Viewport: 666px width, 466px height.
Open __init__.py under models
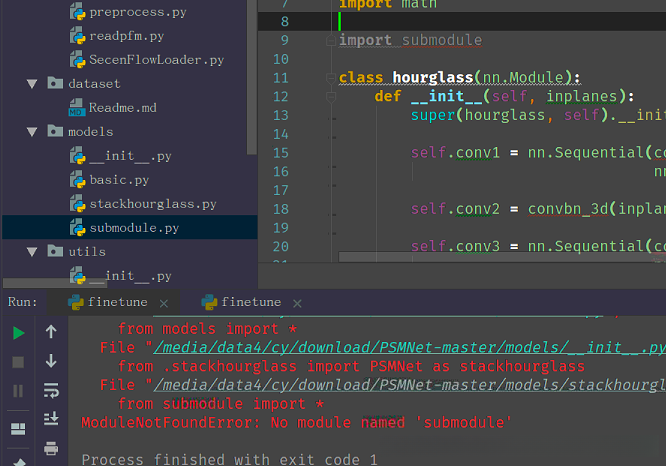click(130, 156)
